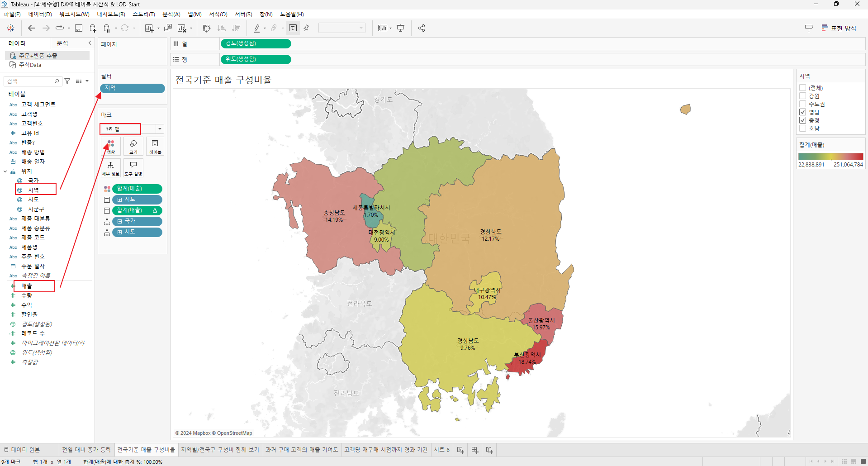
Task: Open presentation mode
Action: [x=401, y=28]
